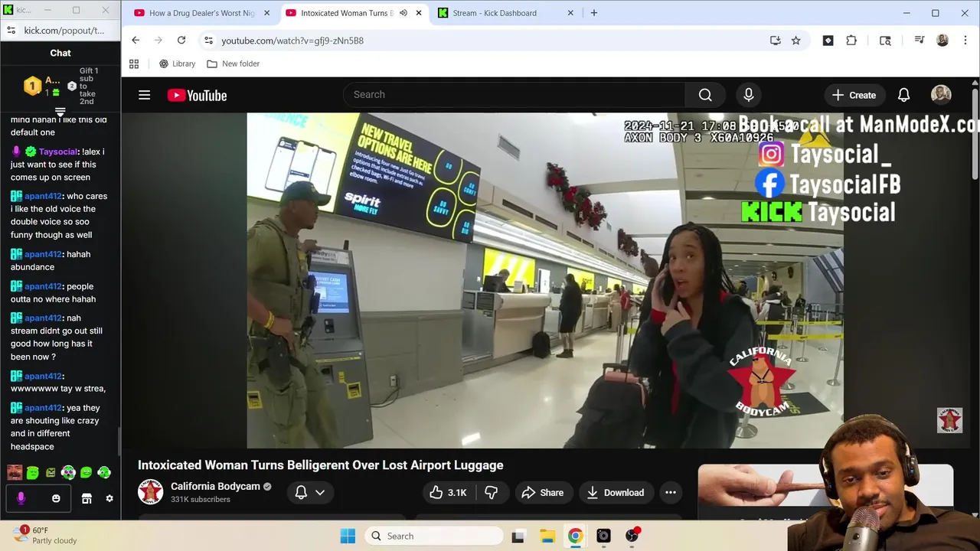Submit search with magnifier button

(x=705, y=95)
